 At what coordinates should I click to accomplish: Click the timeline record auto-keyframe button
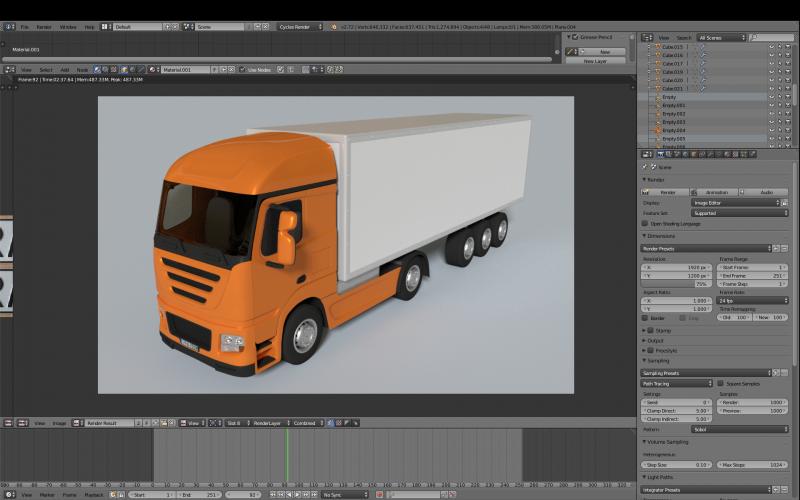[379, 495]
